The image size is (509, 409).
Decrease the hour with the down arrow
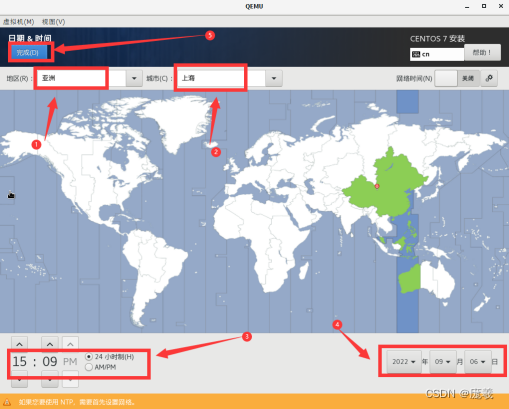[x=20, y=380]
